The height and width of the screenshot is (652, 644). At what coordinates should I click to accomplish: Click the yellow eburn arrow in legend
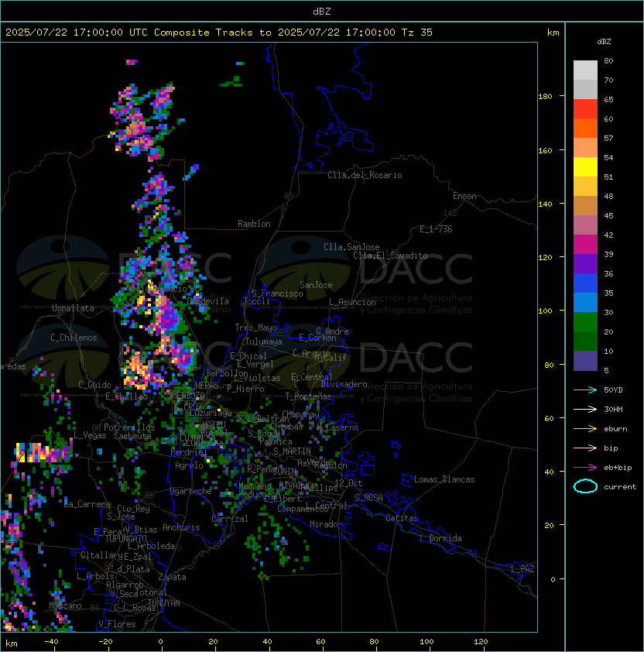(585, 429)
